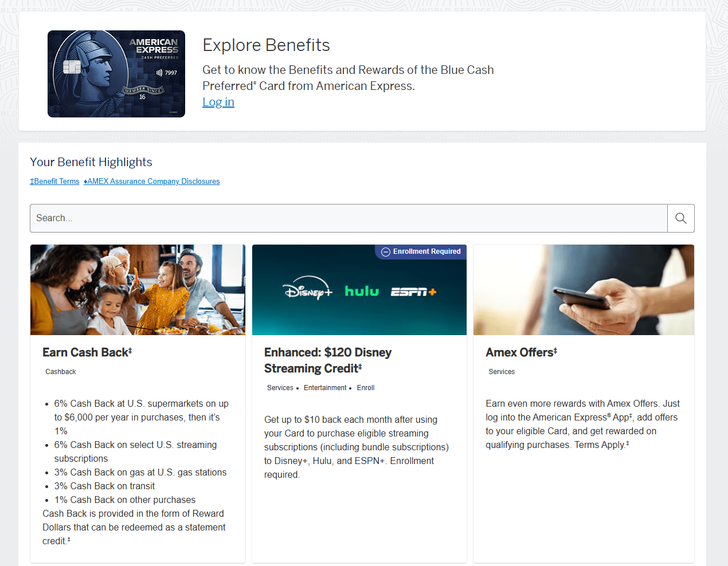Open the Benefit Terms link
The width and height of the screenshot is (728, 566).
click(x=54, y=181)
